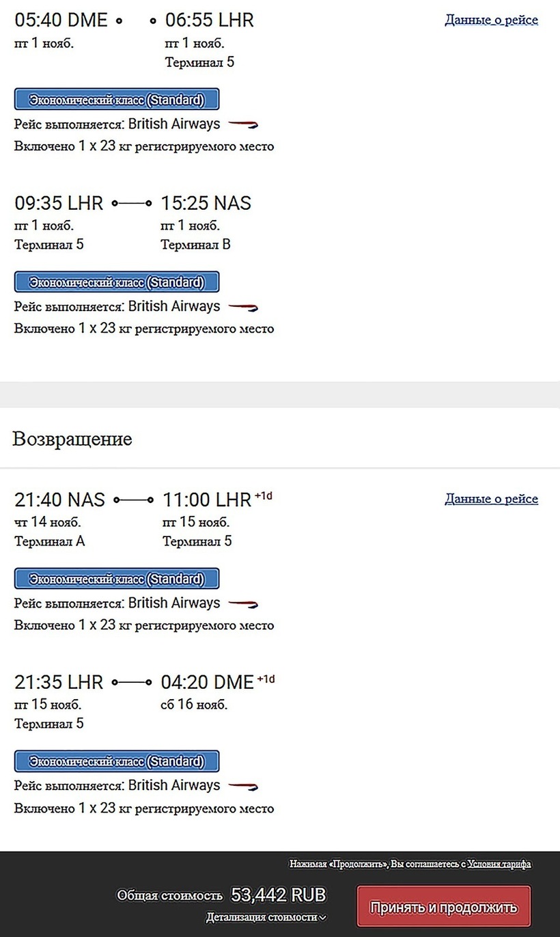The width and height of the screenshot is (560, 937).
Task: Click route line icon between 21:35 LHR and 04:20 DME
Action: point(132,682)
